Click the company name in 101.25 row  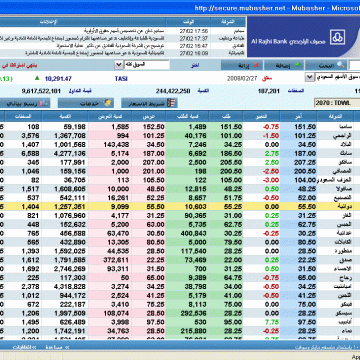tap(339, 136)
